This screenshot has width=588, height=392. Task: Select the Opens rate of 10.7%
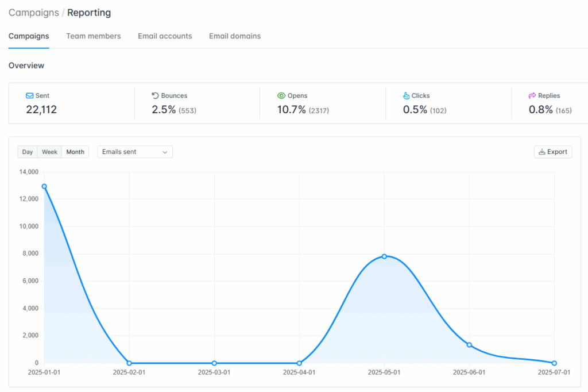point(293,109)
